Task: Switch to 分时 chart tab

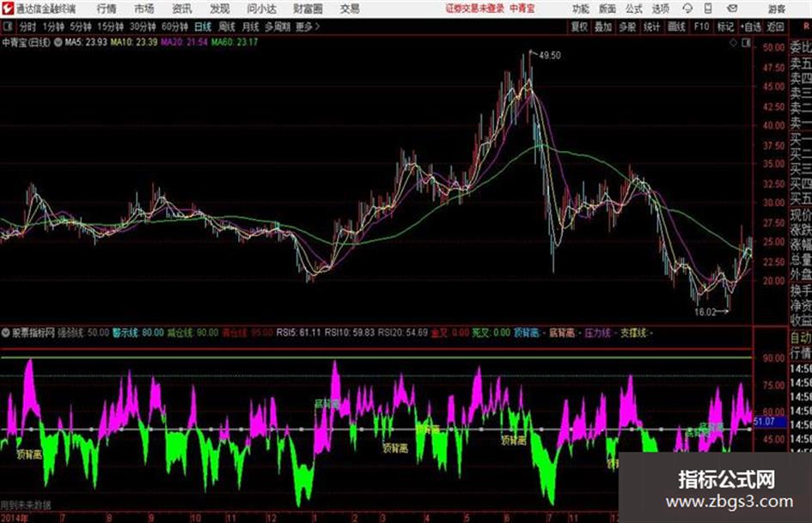Action: (28, 27)
